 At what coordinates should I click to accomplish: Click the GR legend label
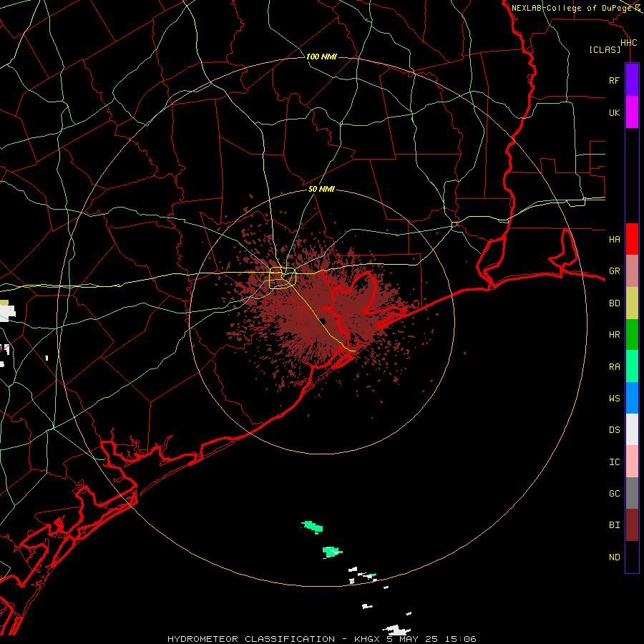[614, 271]
